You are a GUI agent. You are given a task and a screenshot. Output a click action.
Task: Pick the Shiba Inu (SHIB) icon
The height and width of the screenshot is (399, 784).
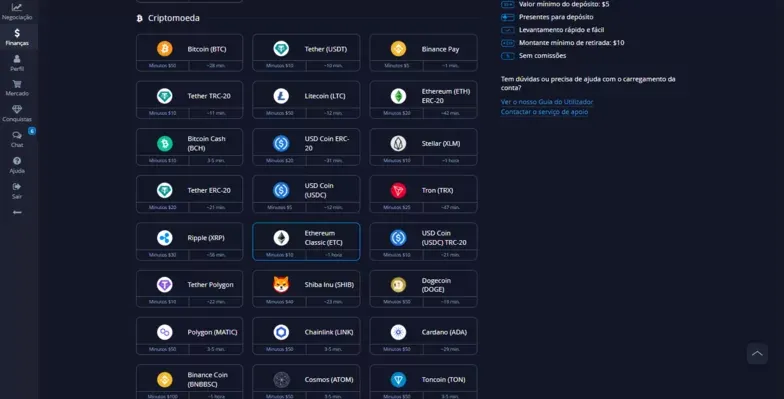click(x=281, y=284)
